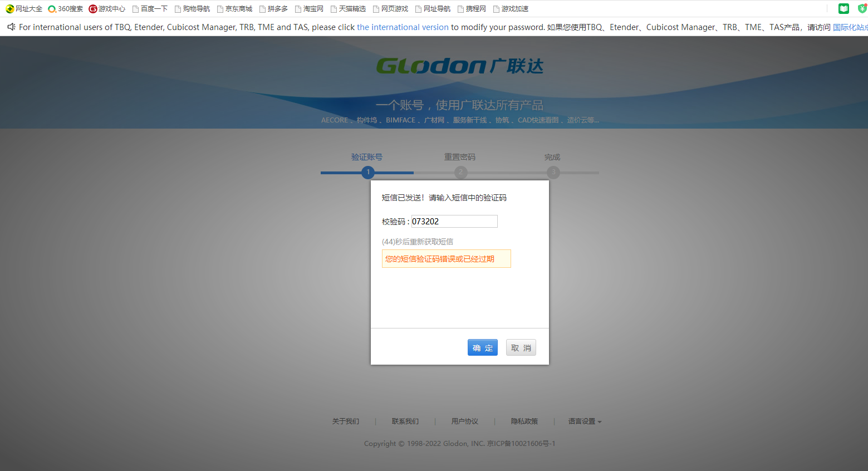Click the Glodon 广联达 logo
Viewport: 868px width, 471px height.
pyautogui.click(x=460, y=66)
